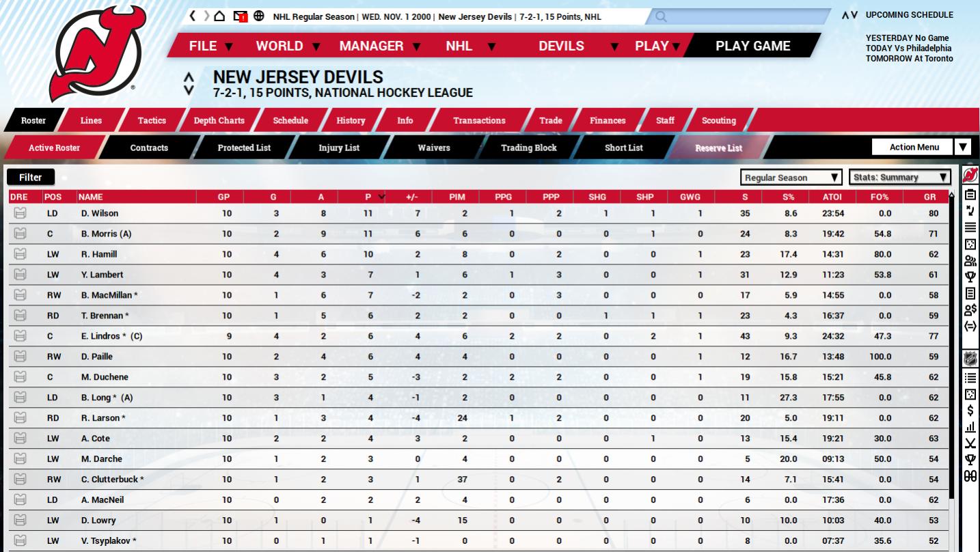Click the globe icon in the top bar
This screenshot has width=980, height=552.
pos(259,16)
